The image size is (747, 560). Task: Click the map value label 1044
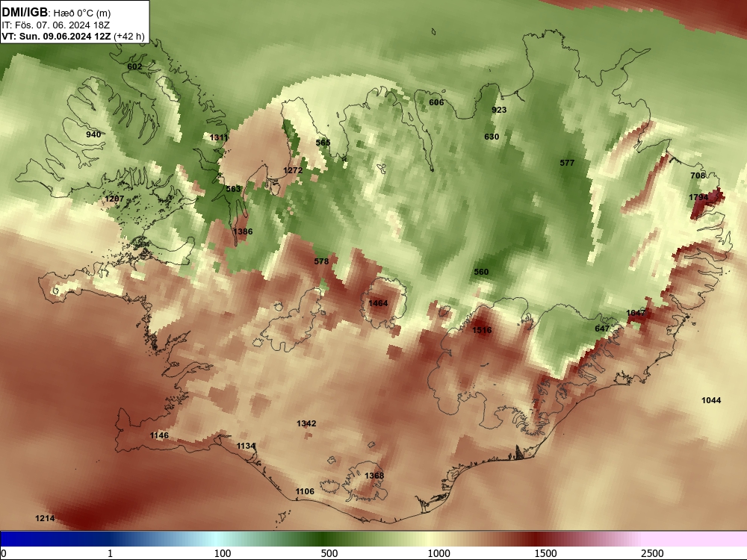point(711,400)
